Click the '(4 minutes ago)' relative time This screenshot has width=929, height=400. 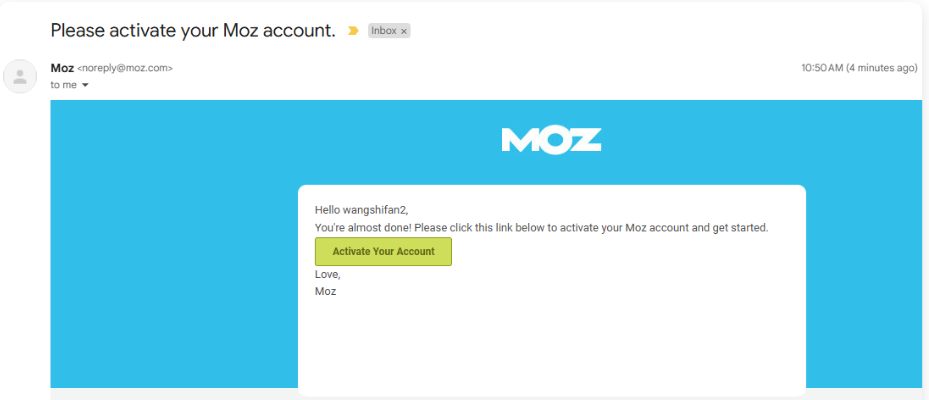coord(881,68)
